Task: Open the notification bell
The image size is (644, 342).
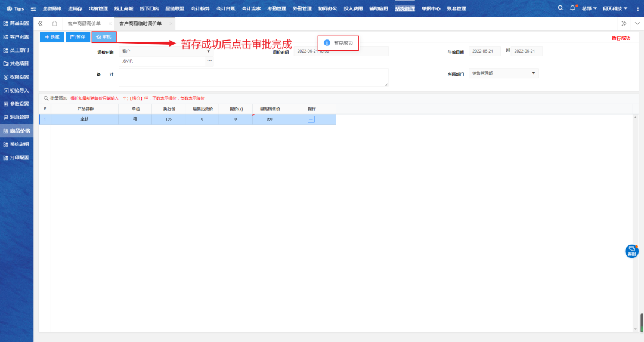Action: 572,8
